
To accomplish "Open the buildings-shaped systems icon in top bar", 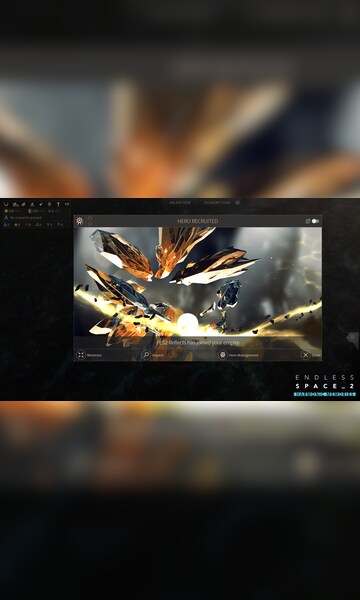I will point(16,204).
